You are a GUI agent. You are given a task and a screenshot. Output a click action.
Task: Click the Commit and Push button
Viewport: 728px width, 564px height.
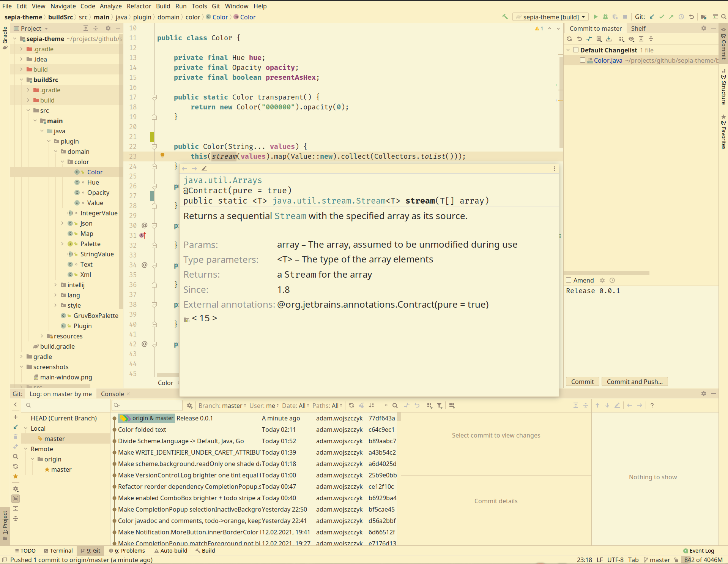634,382
